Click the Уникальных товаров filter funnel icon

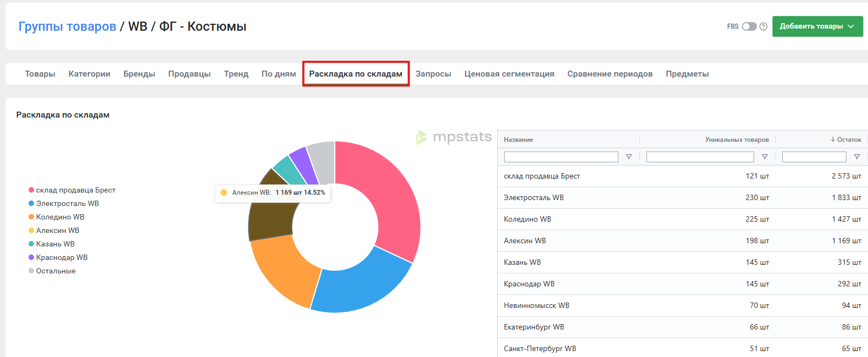tap(764, 157)
